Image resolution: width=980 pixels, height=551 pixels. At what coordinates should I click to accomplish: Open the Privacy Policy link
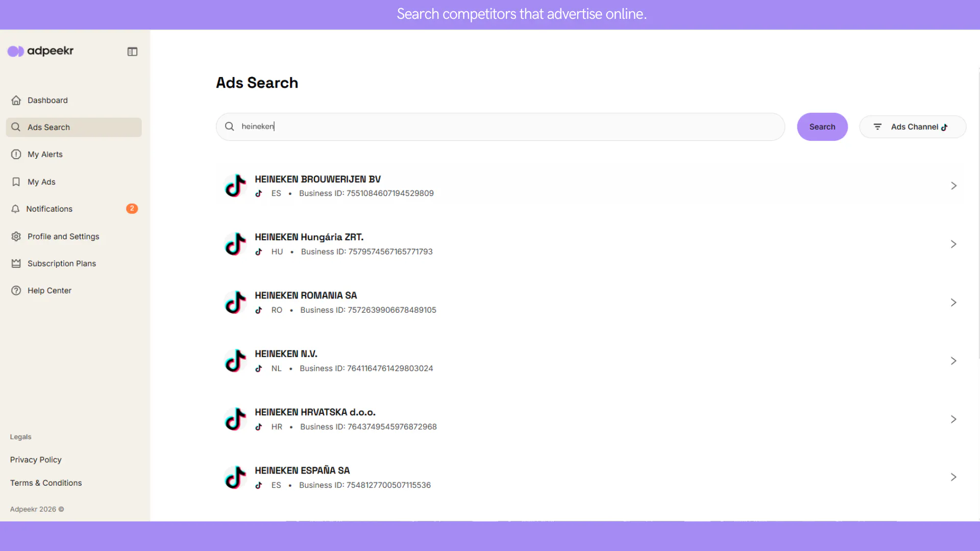(36, 460)
